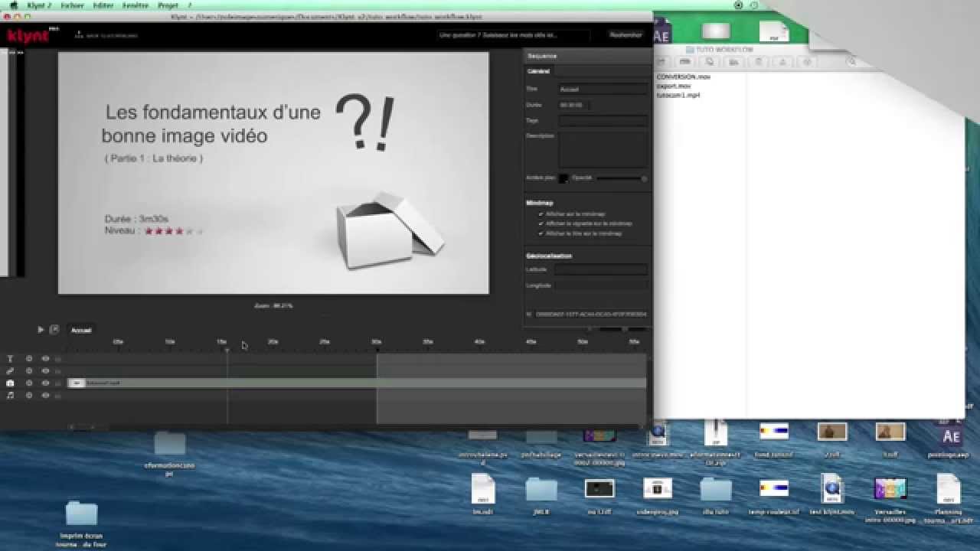Viewport: 980px width, 551px height.
Task: Hide the Text track with eye icon
Action: click(45, 358)
